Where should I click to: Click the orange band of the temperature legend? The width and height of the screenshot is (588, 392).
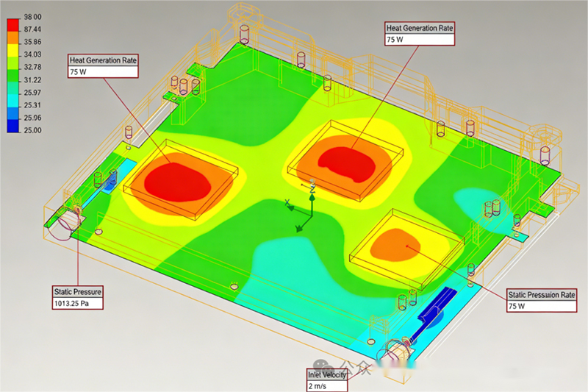[x=12, y=38]
